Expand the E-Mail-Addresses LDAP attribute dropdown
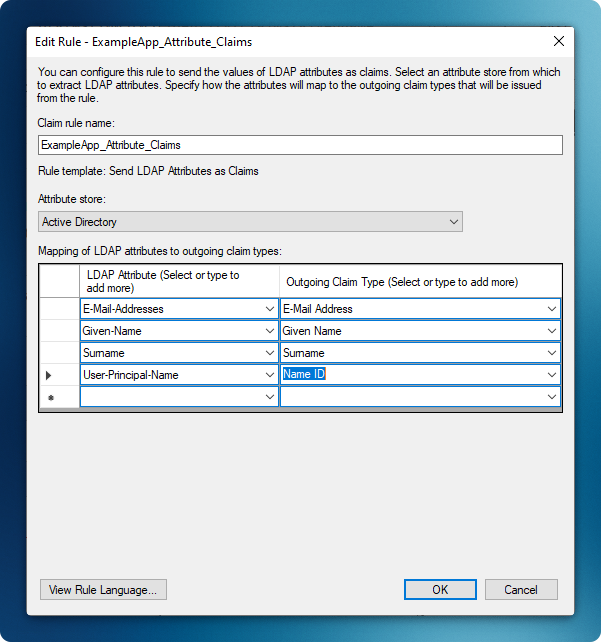 (270, 309)
